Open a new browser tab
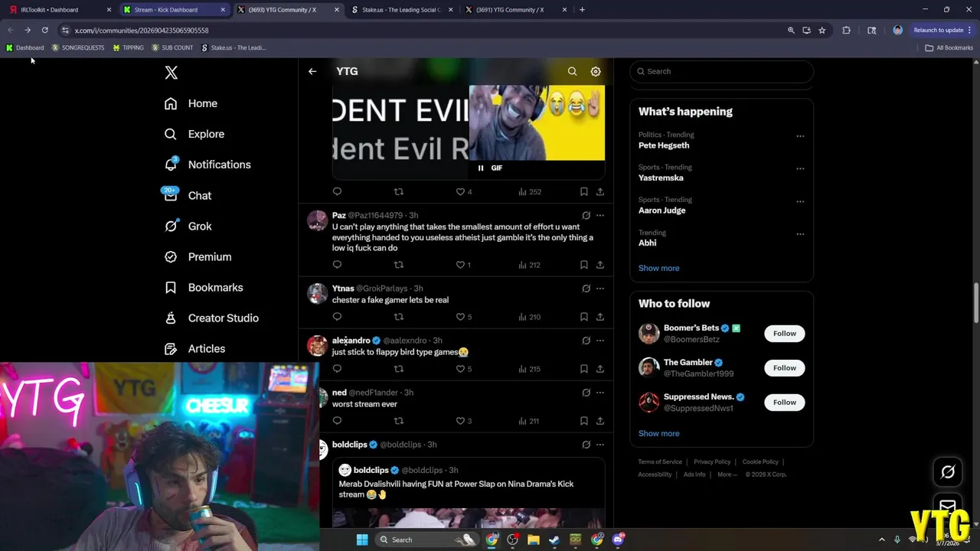This screenshot has height=551, width=980. 582,10
